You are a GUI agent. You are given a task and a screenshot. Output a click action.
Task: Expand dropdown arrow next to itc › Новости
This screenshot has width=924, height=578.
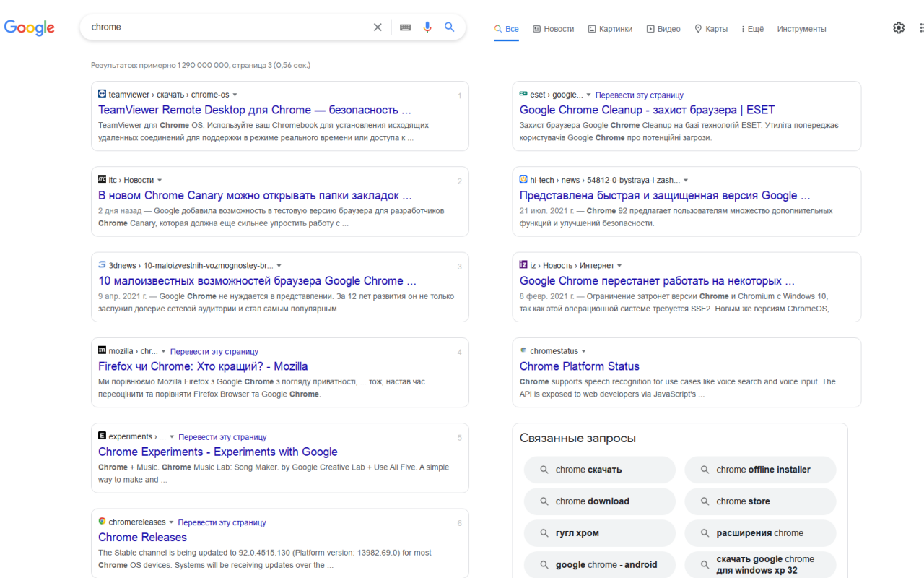click(x=160, y=180)
